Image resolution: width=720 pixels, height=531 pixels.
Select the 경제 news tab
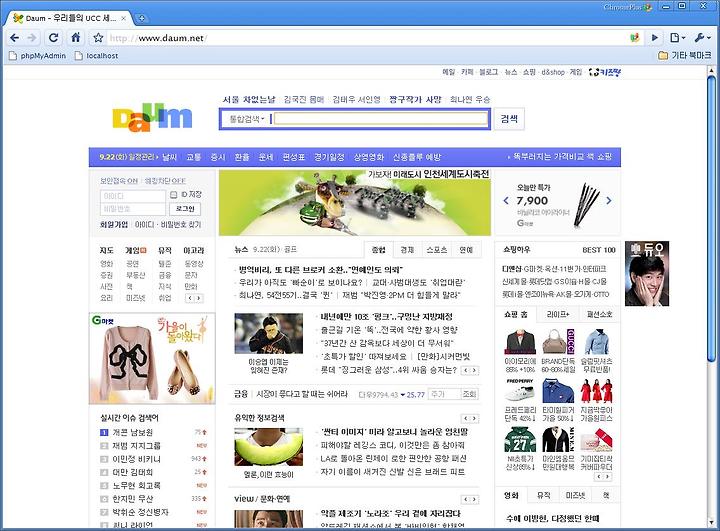click(407, 249)
